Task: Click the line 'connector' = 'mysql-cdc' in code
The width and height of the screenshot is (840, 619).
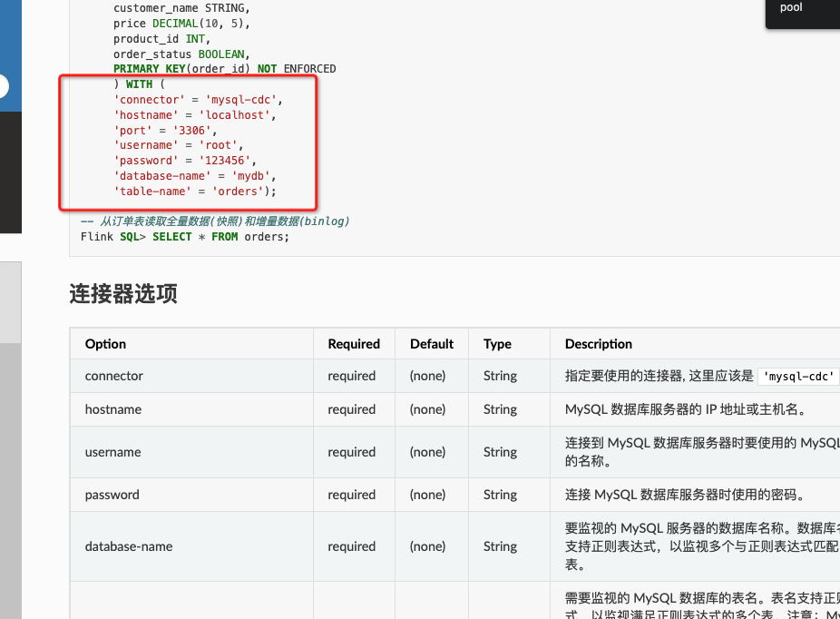Action: [198, 100]
